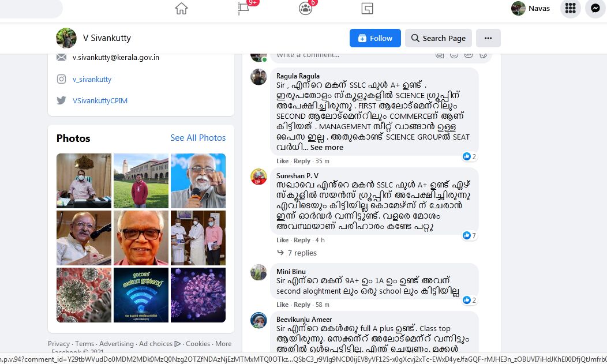Open the VSivankuttyCPIM Twitter link
The width and height of the screenshot is (607, 364).
coord(100,100)
